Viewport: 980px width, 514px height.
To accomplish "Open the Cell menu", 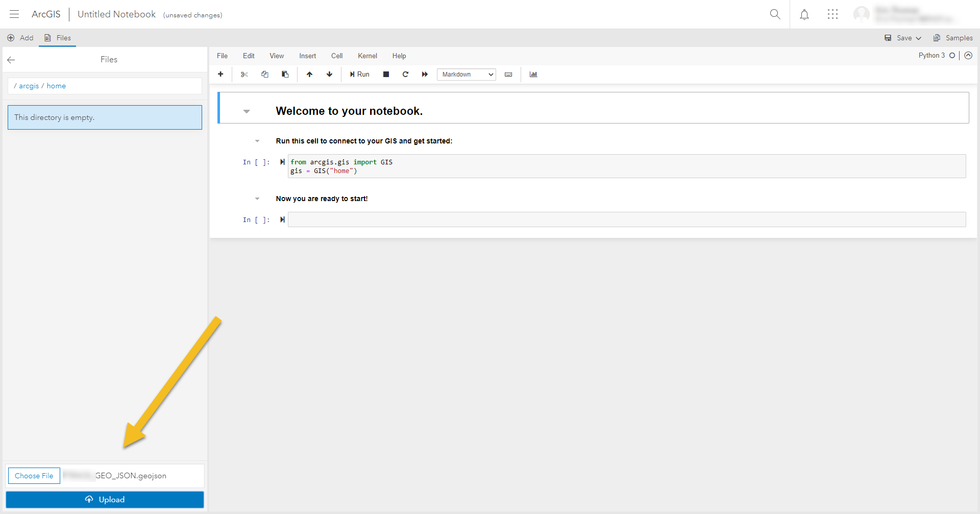I will (337, 56).
